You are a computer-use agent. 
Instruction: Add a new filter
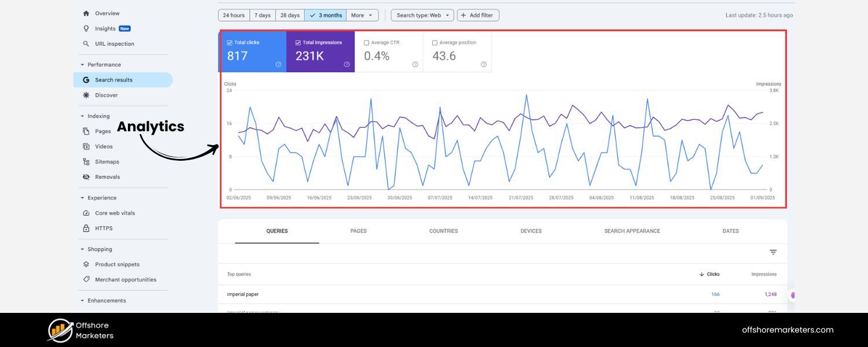[478, 15]
